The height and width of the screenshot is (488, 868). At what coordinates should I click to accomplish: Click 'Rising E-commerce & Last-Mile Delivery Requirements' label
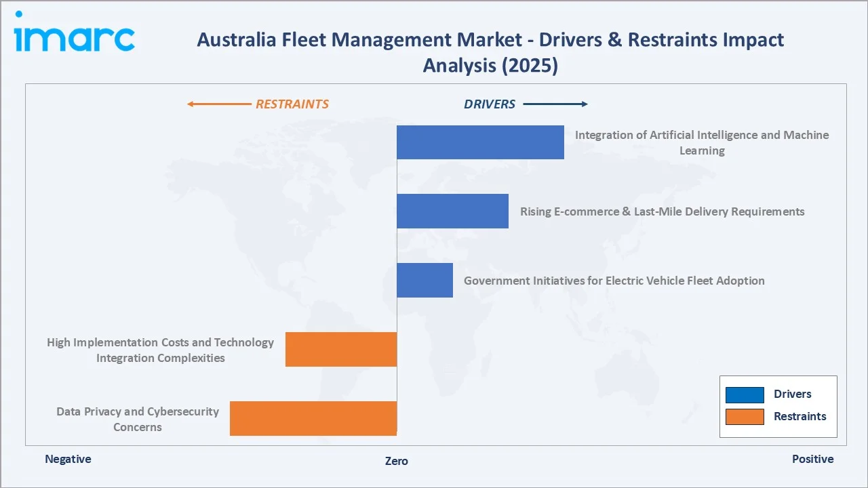click(x=663, y=211)
